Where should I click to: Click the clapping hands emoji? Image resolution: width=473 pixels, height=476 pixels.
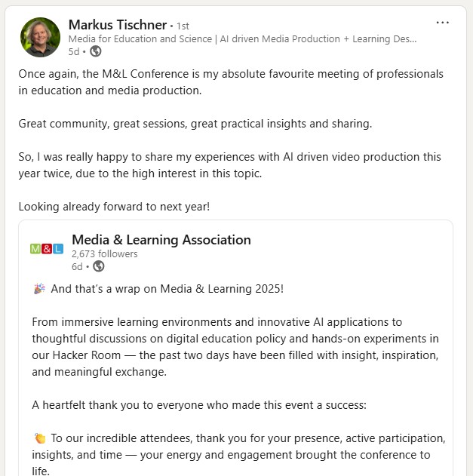(39, 438)
